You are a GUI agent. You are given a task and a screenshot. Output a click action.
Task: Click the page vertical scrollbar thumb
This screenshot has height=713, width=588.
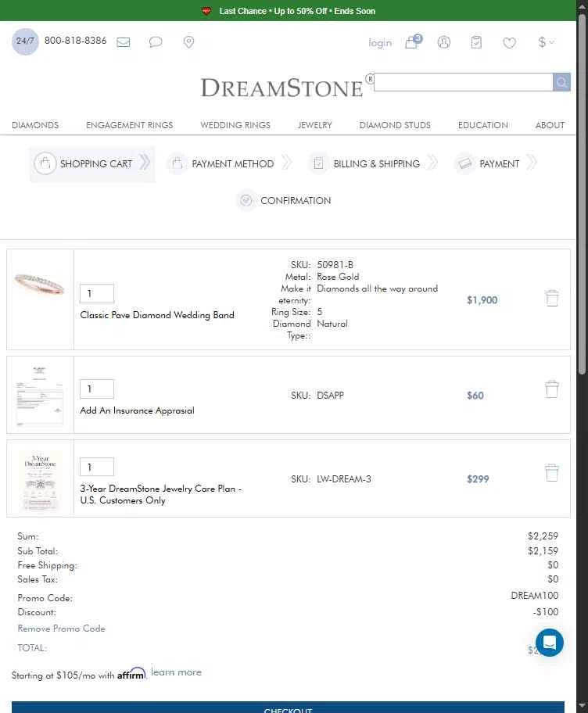tap(582, 194)
